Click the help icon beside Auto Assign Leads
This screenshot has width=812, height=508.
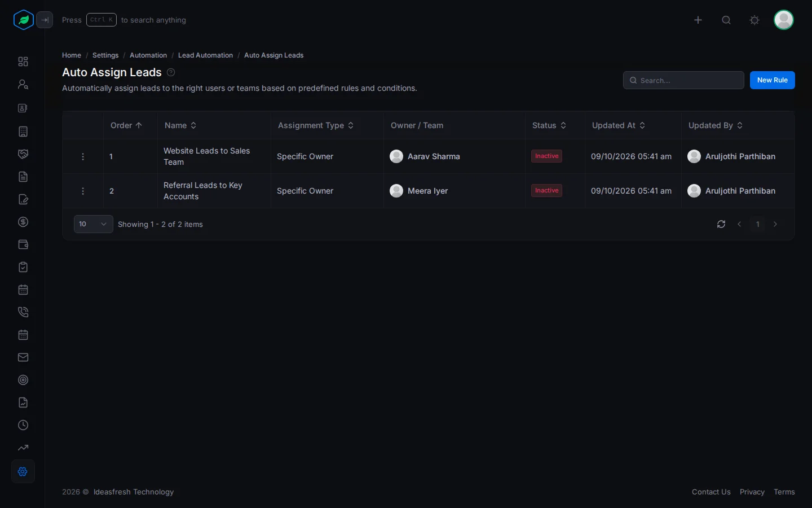[x=171, y=72]
